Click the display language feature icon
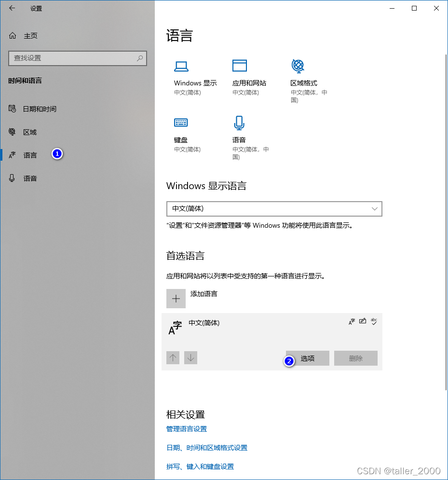This screenshot has height=480, width=448. pos(352,321)
